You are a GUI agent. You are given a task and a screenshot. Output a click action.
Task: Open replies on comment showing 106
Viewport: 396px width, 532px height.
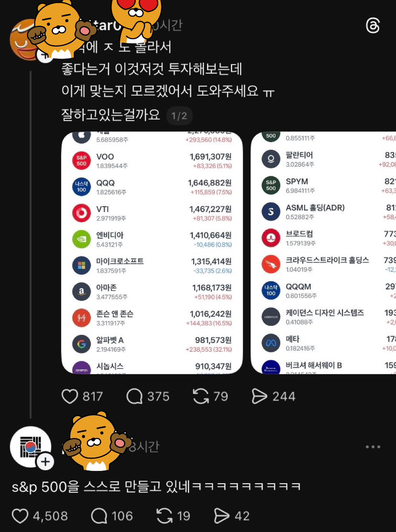(99, 516)
